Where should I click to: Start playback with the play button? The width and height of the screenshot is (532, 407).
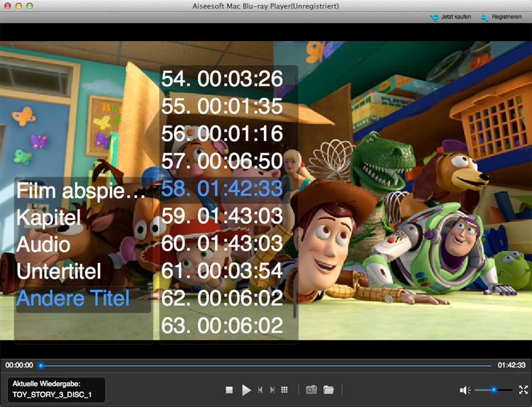click(x=246, y=390)
